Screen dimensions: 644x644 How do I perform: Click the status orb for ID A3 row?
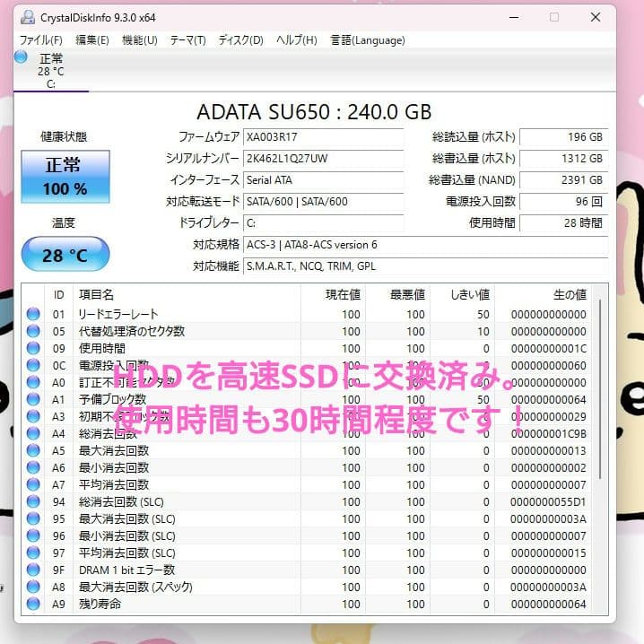33,416
